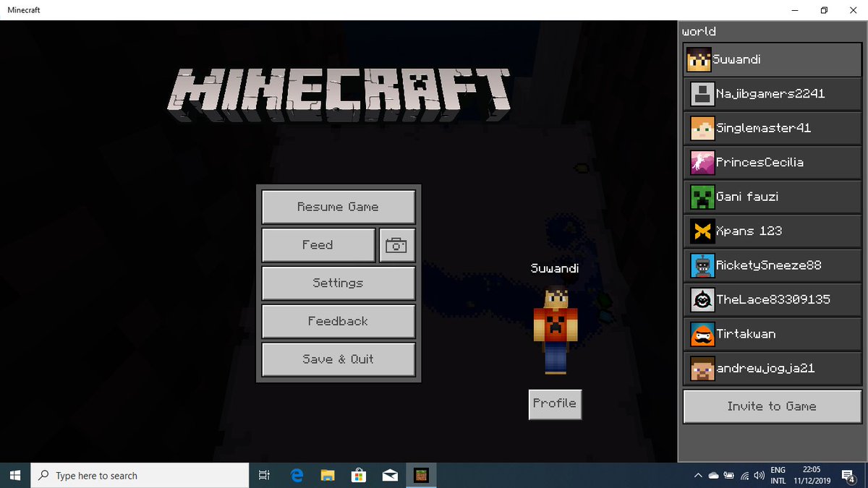The height and width of the screenshot is (488, 868).
Task: Resume the game
Action: [338, 207]
